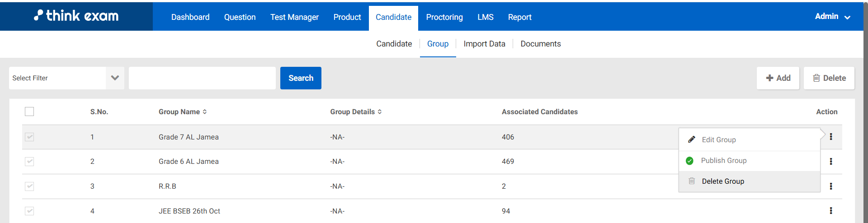Open three-dot menu for JEE BSEB 26th Oct
The image size is (868, 223).
pyautogui.click(x=830, y=210)
